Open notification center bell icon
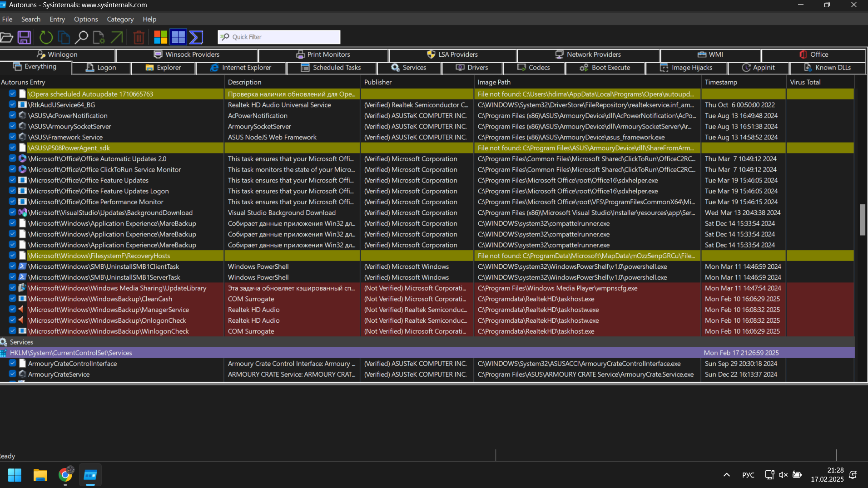 853,475
